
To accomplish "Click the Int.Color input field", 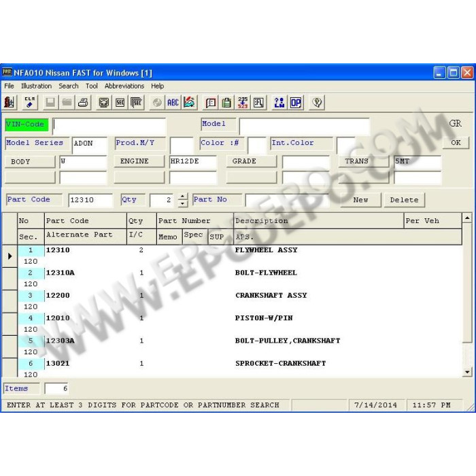I will pos(345,145).
